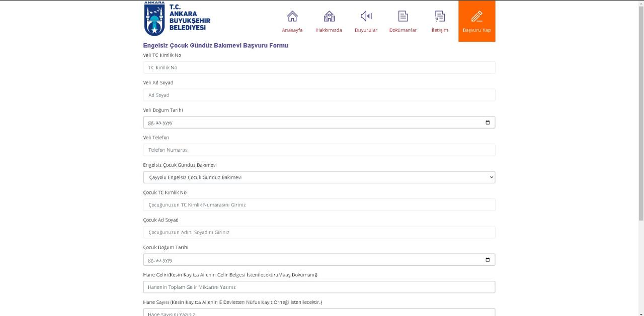Click the Ankara Büyükşehir Belediyesi logo
The image size is (644, 316).
pos(177,19)
